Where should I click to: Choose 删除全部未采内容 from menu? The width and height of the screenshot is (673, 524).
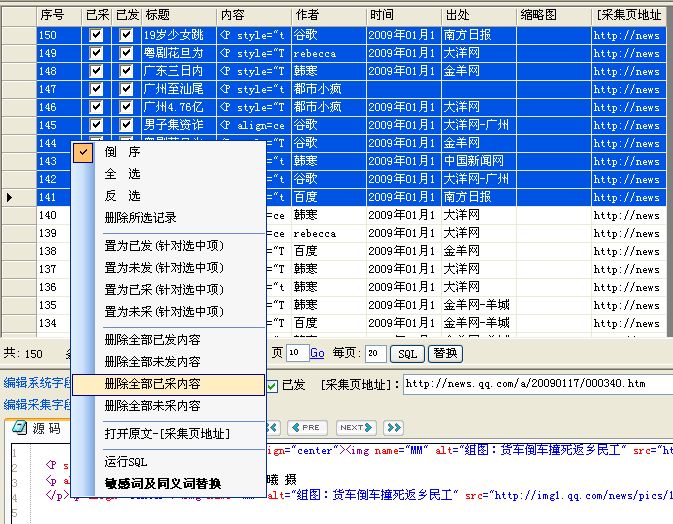(x=168, y=406)
